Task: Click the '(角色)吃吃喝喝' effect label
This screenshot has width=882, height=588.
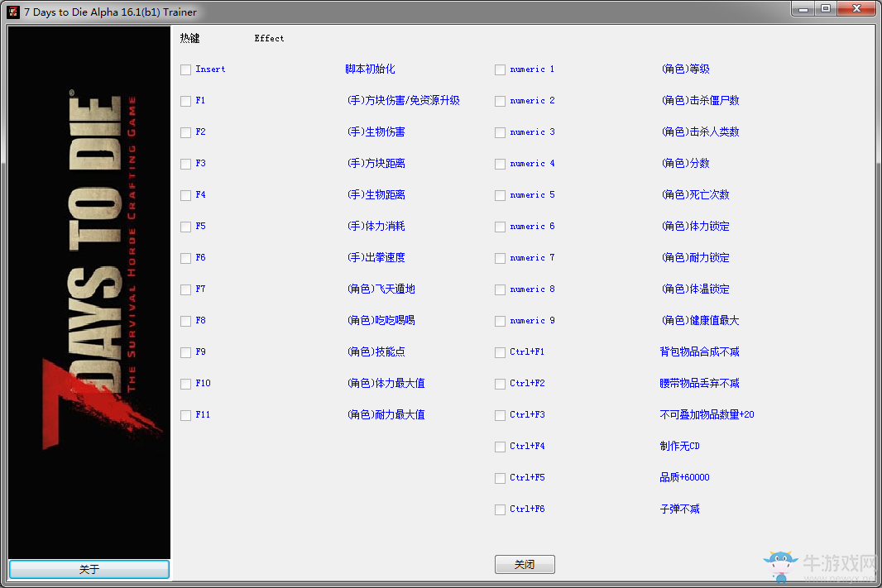Action: 381,321
